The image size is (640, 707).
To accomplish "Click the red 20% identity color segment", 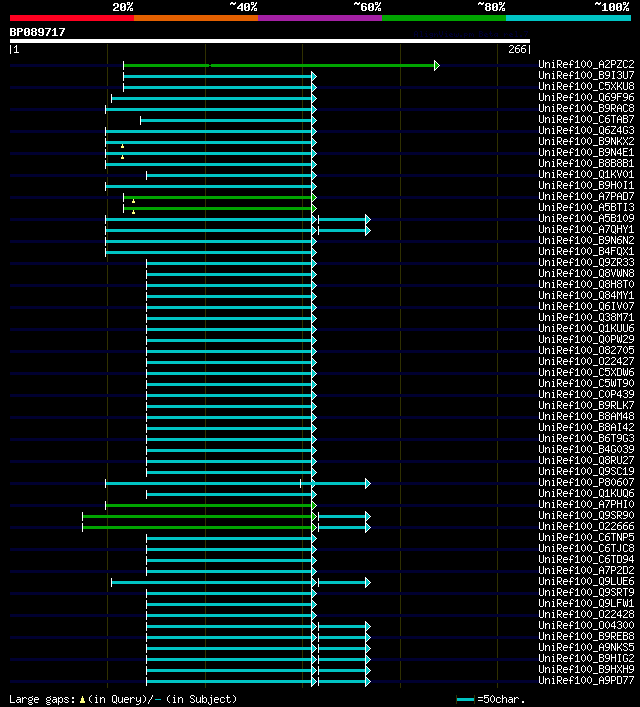I will tap(72, 18).
